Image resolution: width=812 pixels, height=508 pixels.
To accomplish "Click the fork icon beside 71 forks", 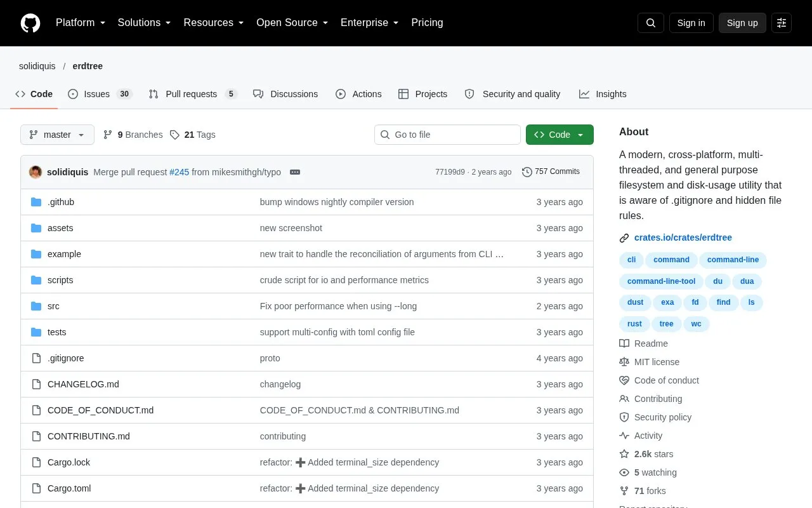I will pyautogui.click(x=624, y=491).
